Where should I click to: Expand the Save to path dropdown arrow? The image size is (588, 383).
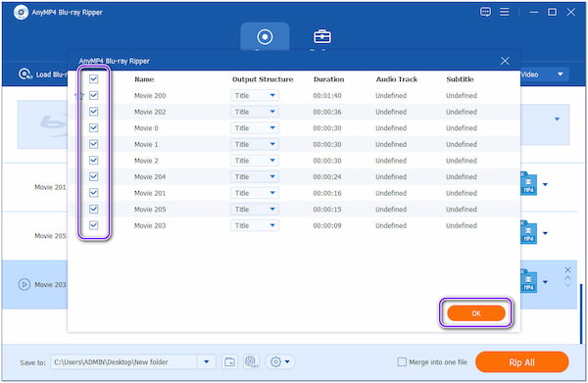click(x=206, y=361)
